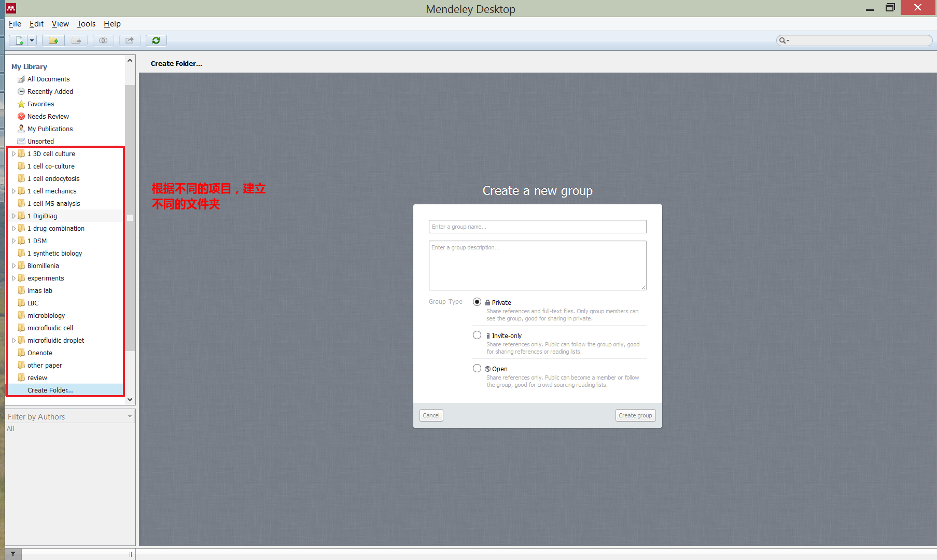
Task: Open the Help menu
Action: coord(112,24)
